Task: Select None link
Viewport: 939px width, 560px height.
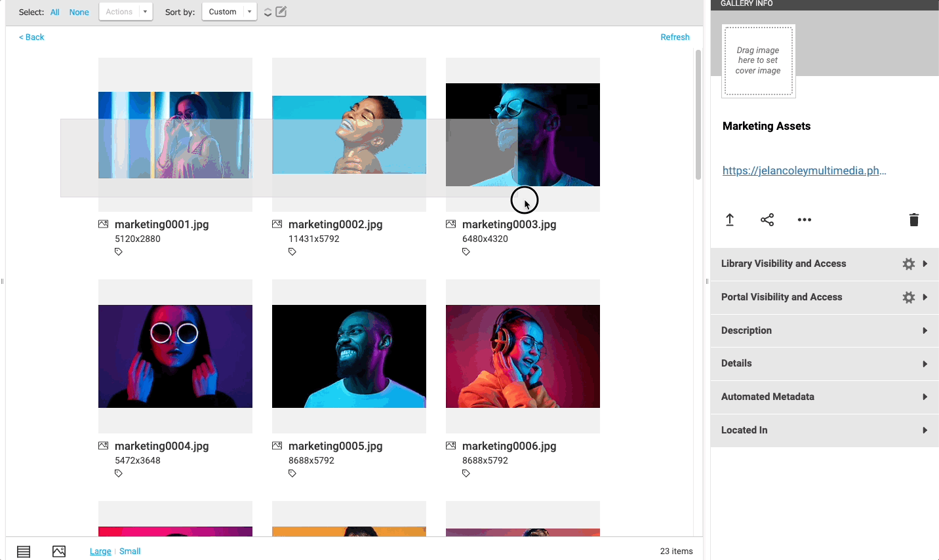Action: click(79, 12)
